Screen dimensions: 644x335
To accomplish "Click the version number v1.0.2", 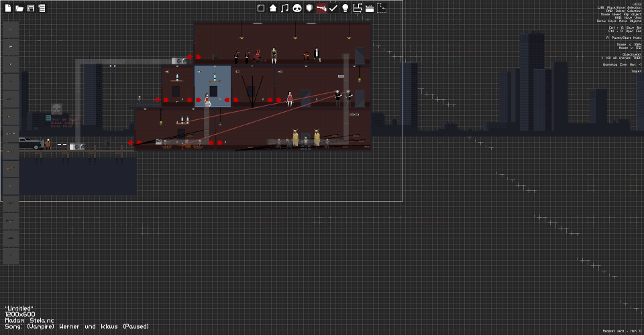I will 637,4.
